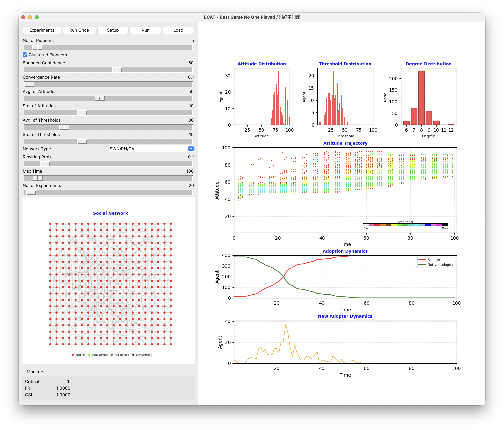504x430 pixels.
Task: Click the Max Time slider handle
Action: click(38, 178)
